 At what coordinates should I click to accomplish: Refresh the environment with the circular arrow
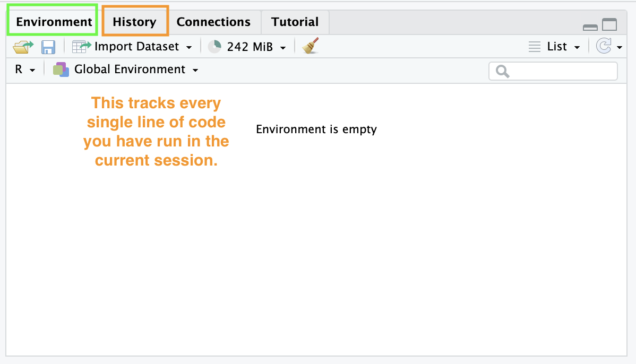[x=604, y=47]
